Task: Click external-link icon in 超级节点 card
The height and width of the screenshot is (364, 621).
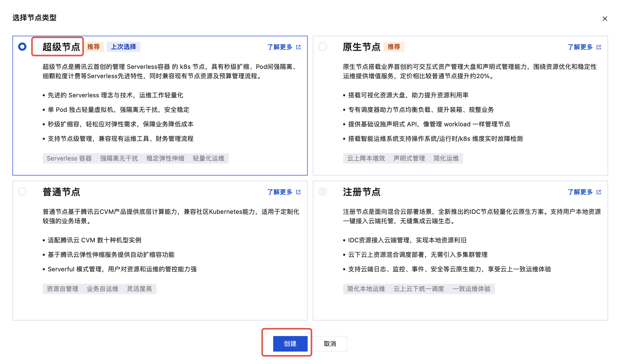Action: click(298, 47)
